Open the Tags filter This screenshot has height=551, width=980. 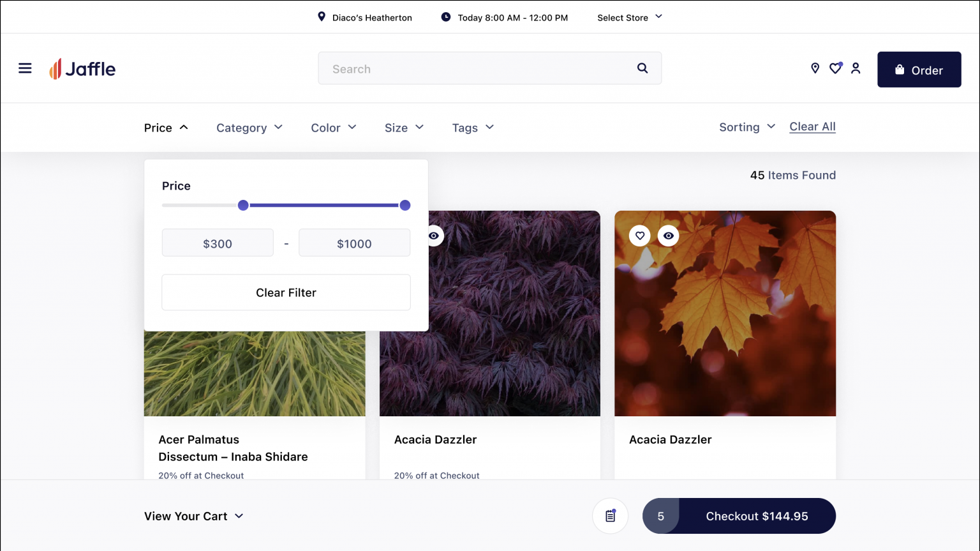tap(472, 127)
